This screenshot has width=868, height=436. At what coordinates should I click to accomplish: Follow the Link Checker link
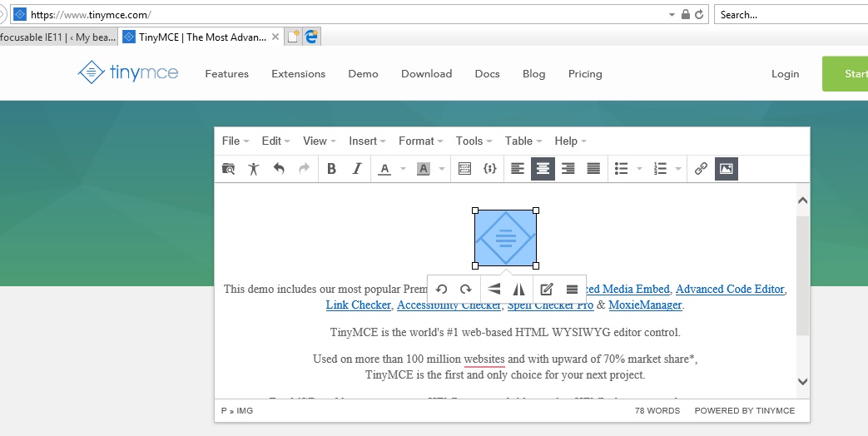pyautogui.click(x=358, y=305)
